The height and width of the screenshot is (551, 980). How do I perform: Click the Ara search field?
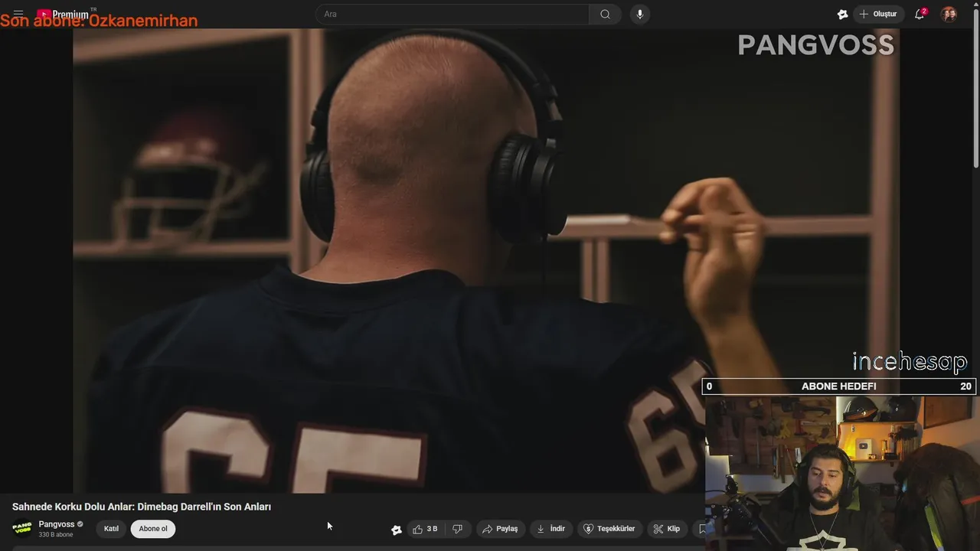click(453, 14)
